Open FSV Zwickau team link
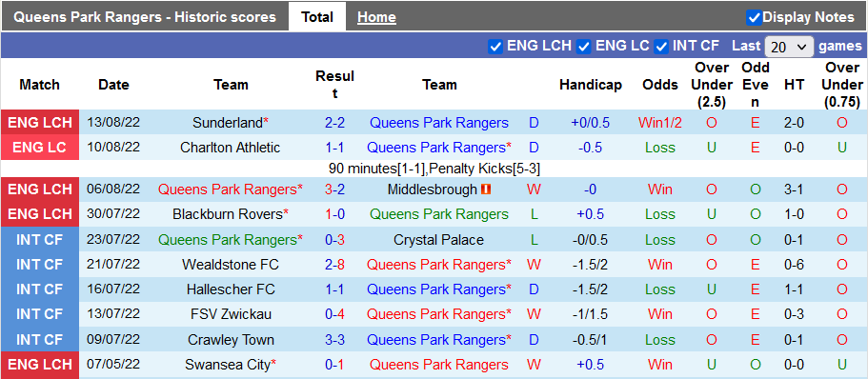868x379 pixels. [x=231, y=314]
